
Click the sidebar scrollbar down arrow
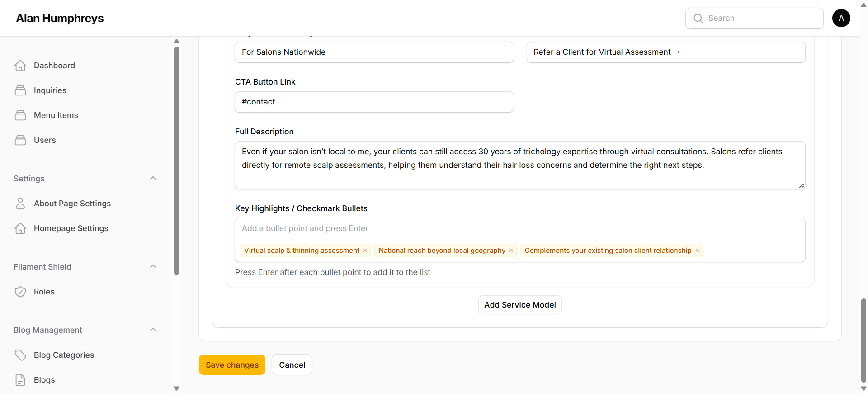coord(177,388)
